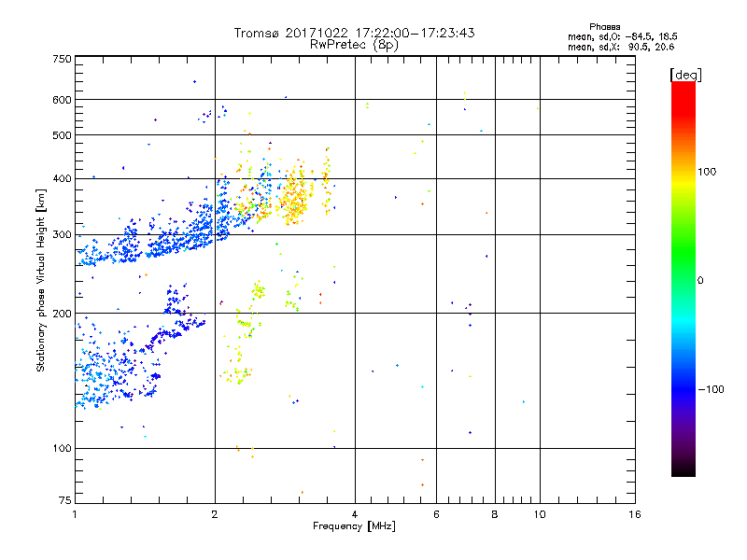Click the black bottom of the colorbar

pos(684,469)
